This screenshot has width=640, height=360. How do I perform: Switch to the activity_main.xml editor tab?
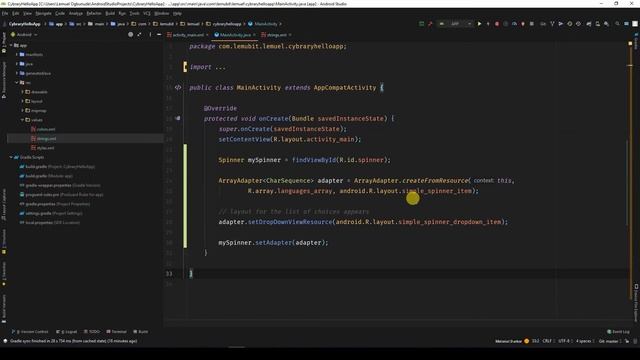[188, 35]
